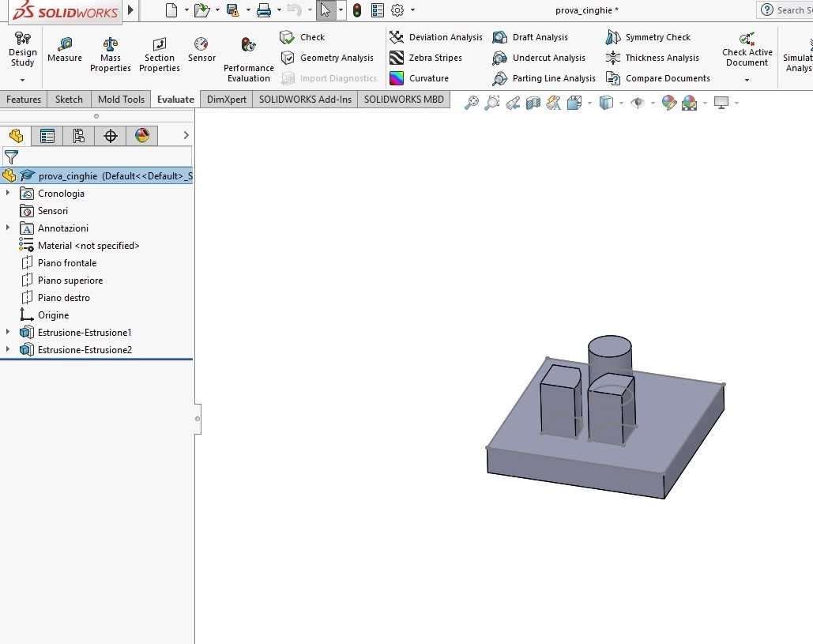Run Performance Evaluation

248,59
